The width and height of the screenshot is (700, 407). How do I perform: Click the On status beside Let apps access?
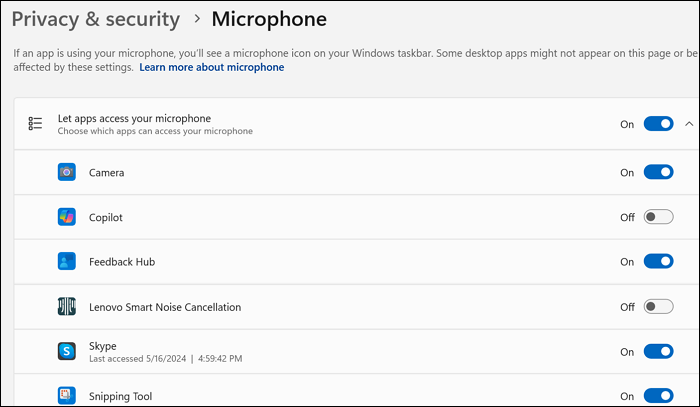coord(627,125)
